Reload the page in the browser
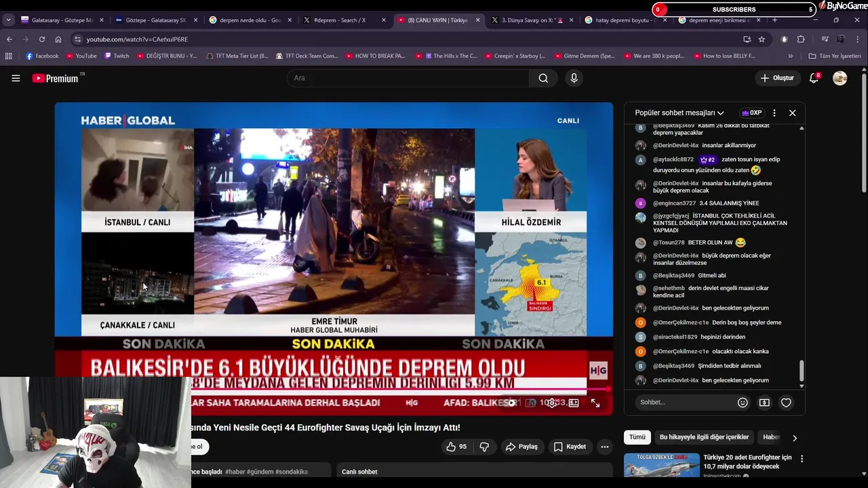This screenshot has height=488, width=868. 41,39
